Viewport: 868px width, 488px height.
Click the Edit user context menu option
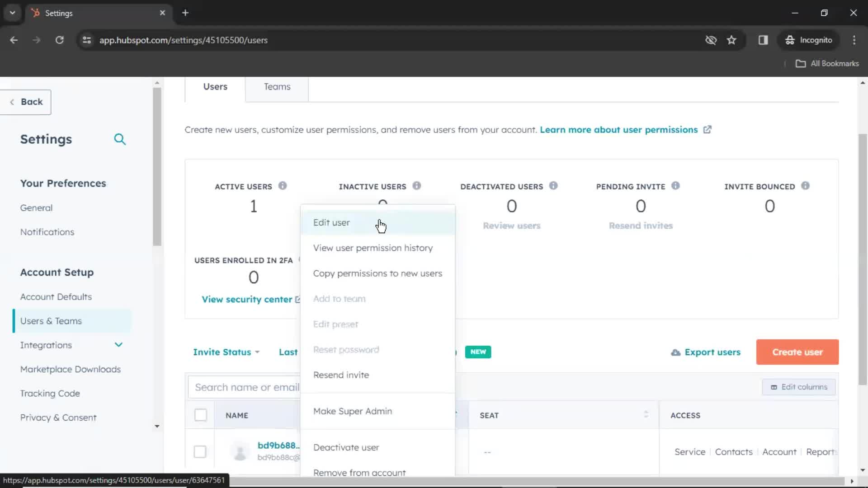click(331, 222)
